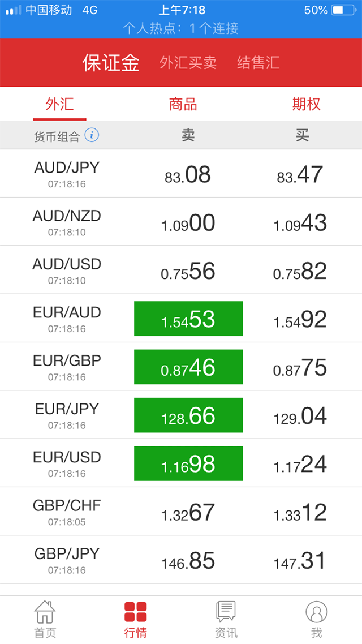This screenshot has width=362, height=644.
Task: Tap the AUD/JPY sell price 83.08
Action: click(188, 175)
